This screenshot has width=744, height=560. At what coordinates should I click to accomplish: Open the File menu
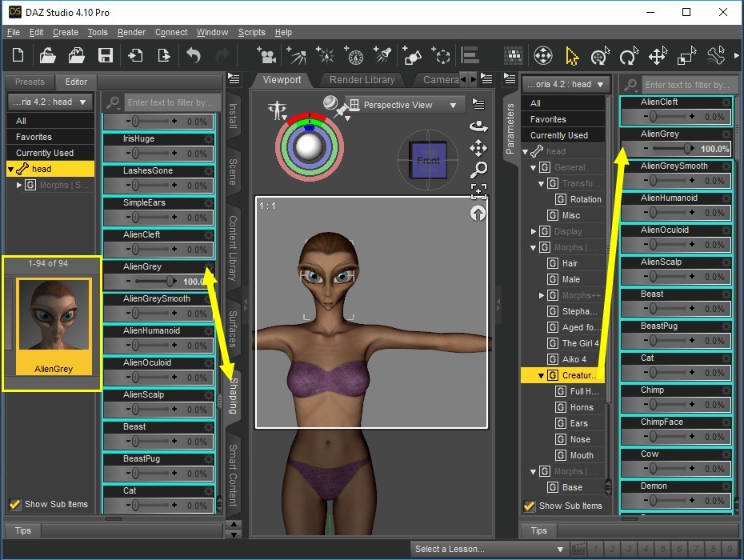[x=14, y=32]
